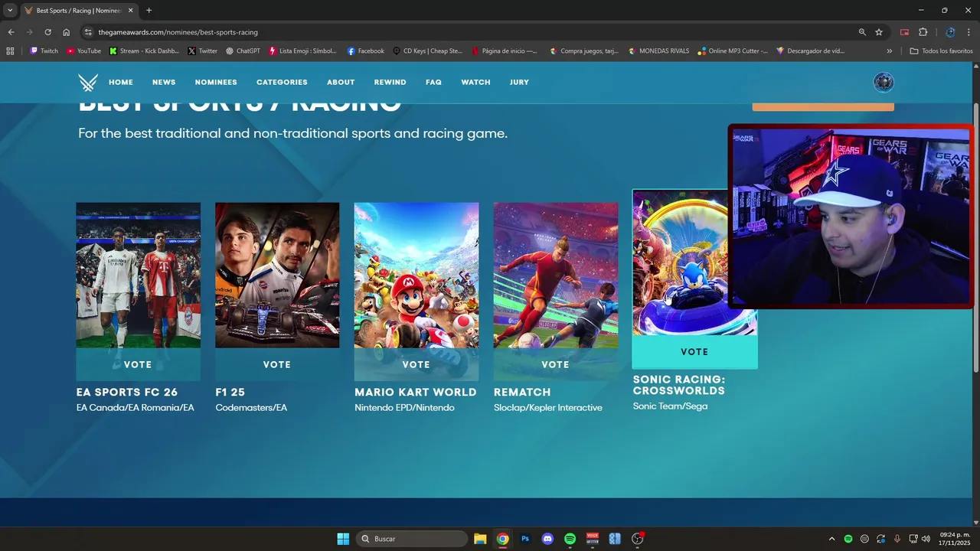Vote for Mario Kart World
Screen dimensions: 980x551
pyautogui.click(x=416, y=364)
